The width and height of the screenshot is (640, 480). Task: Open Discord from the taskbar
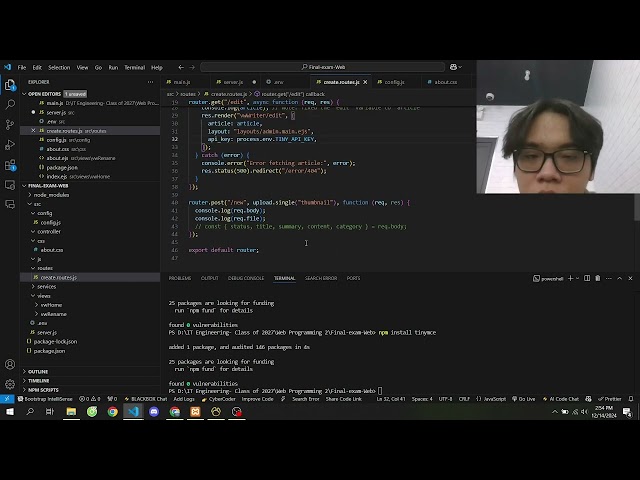154,412
